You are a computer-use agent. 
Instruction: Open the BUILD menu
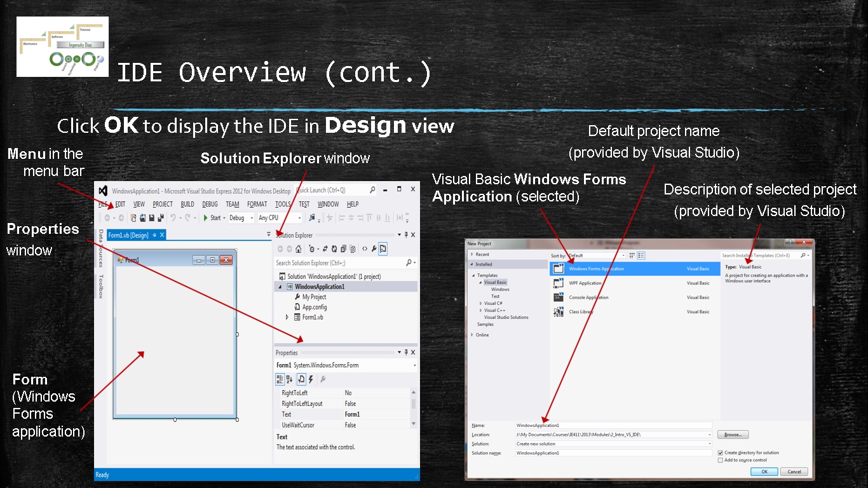(x=187, y=204)
